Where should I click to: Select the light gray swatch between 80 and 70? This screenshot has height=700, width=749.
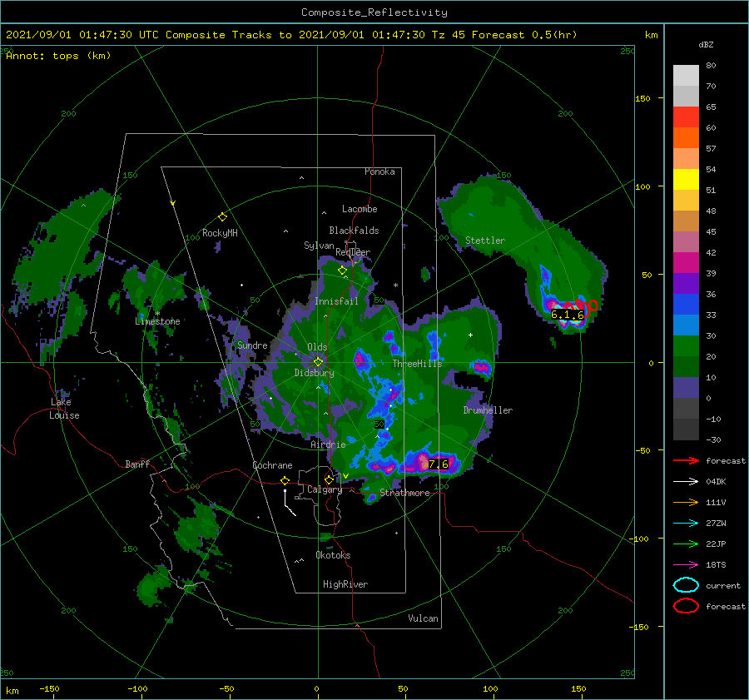click(686, 75)
